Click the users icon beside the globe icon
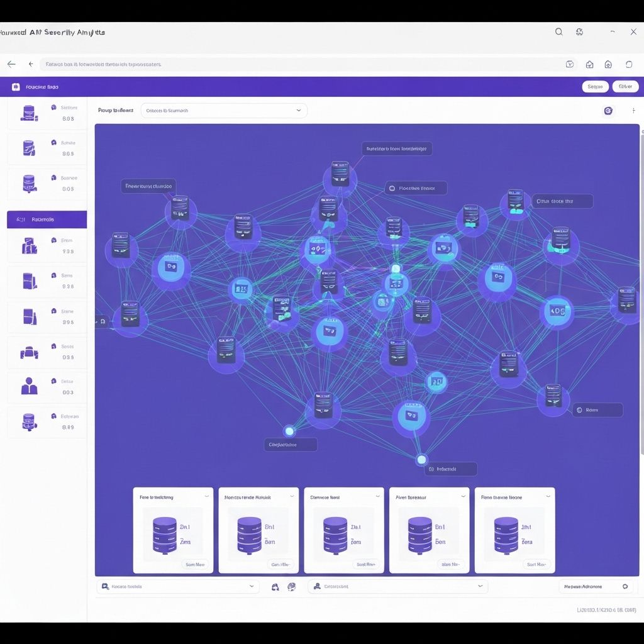 point(275,586)
